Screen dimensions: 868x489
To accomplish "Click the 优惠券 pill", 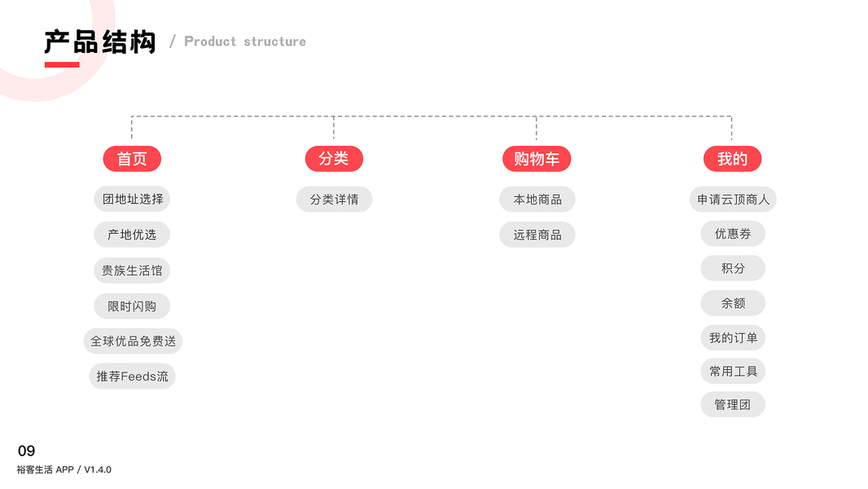I will click(x=733, y=234).
